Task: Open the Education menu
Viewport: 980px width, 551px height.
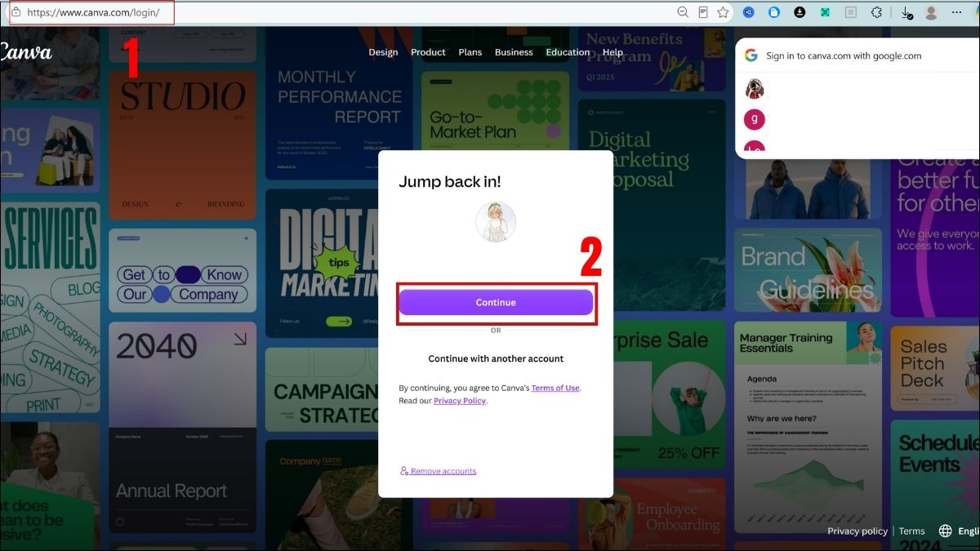Action: click(568, 52)
